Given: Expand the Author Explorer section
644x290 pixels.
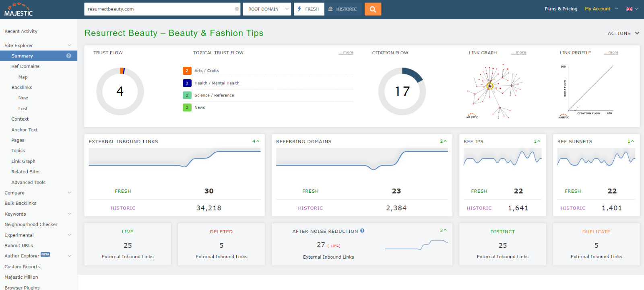Looking at the screenshot, I should point(69,256).
